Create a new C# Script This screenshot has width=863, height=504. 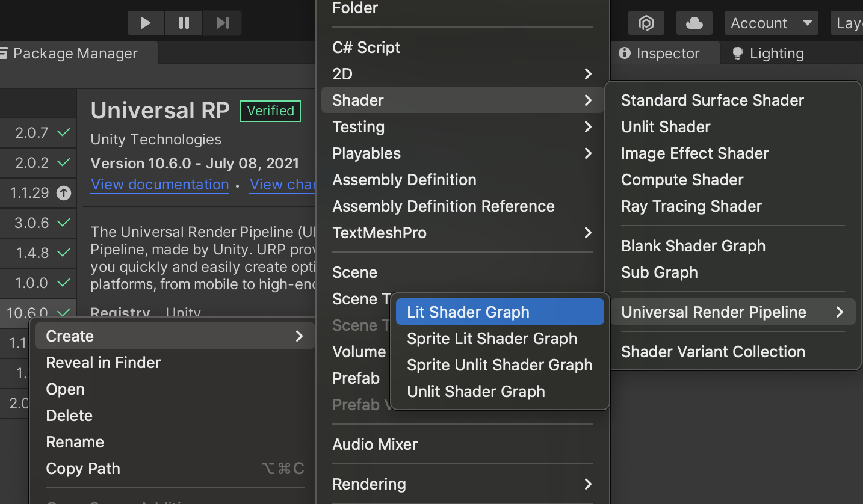462,48
